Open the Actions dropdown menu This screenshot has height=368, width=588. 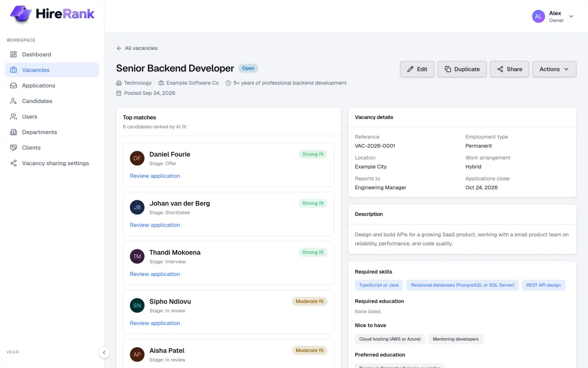point(554,69)
